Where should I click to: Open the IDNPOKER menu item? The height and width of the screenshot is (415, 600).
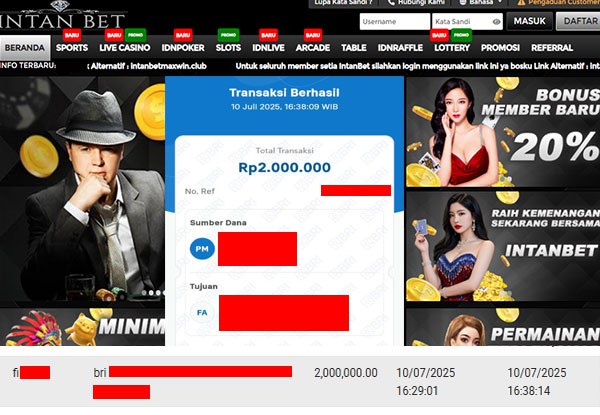[x=183, y=48]
